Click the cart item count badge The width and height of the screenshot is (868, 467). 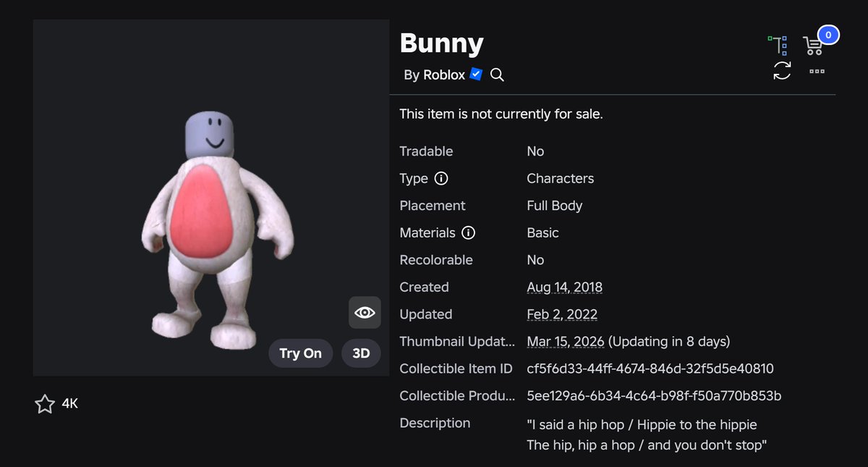pyautogui.click(x=828, y=34)
